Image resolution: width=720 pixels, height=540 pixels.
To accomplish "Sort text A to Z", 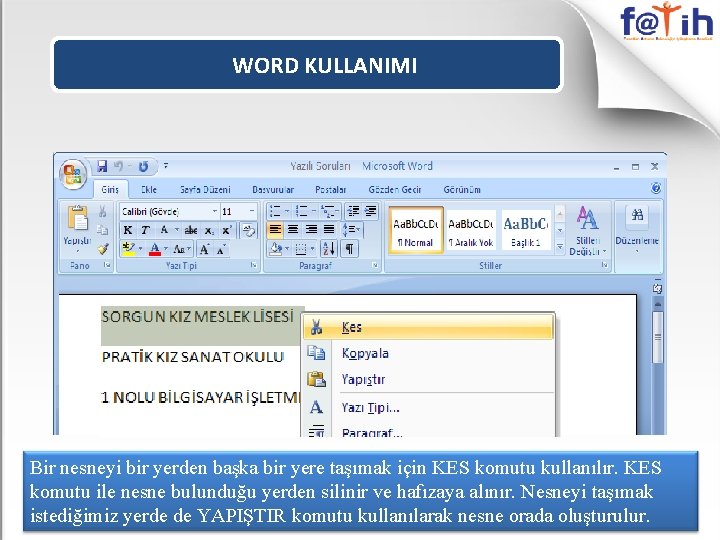I will 329,249.
